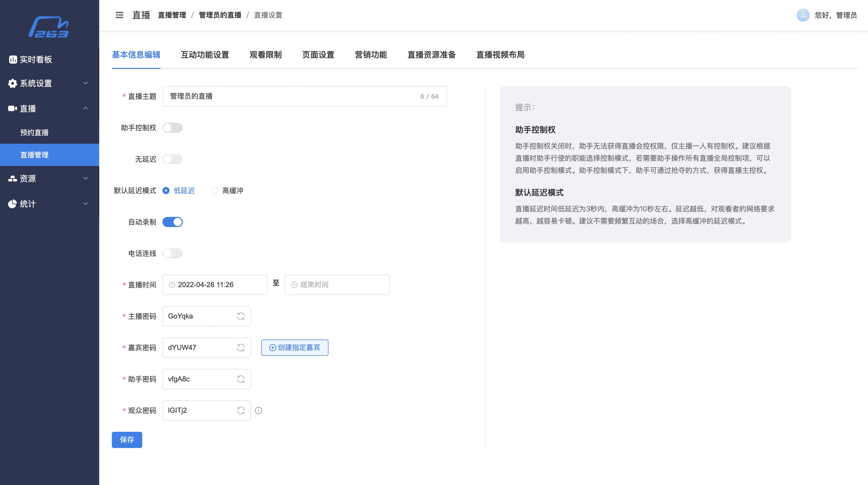Turn off 自动录制 toggle
The width and height of the screenshot is (868, 485).
click(x=172, y=222)
